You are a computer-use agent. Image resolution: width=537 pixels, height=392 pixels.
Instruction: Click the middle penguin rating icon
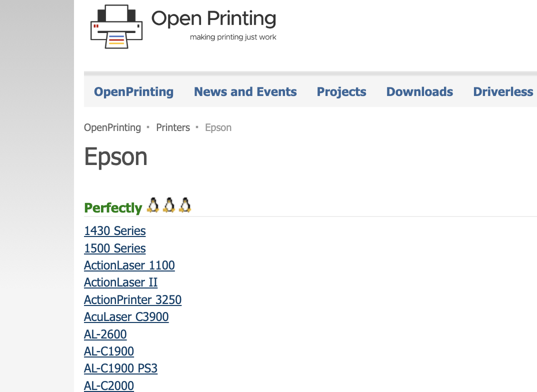169,205
